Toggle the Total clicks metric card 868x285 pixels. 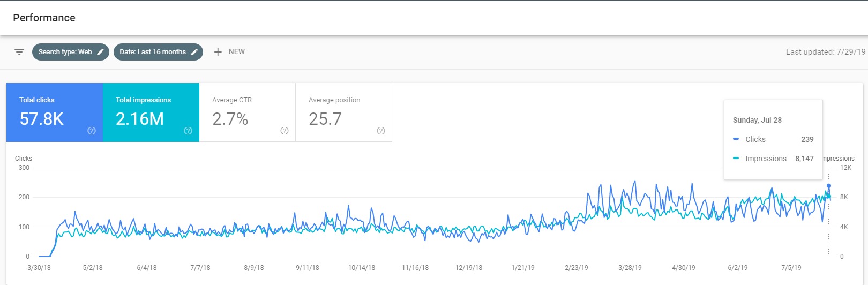coord(55,112)
